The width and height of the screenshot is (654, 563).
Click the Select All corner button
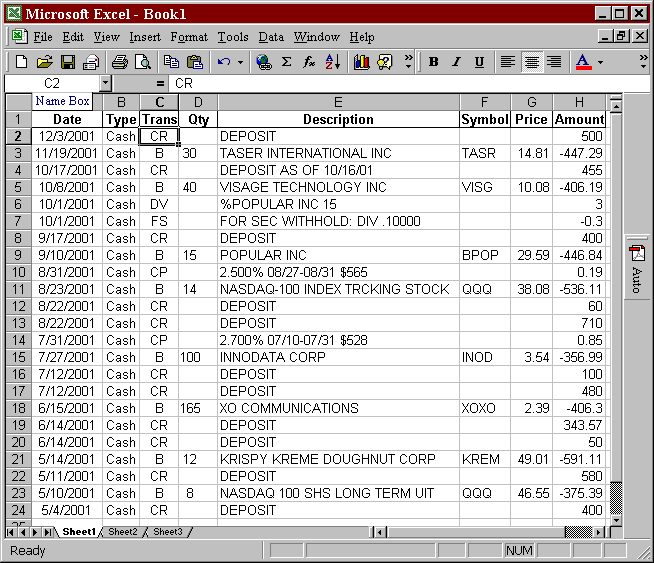[x=18, y=102]
